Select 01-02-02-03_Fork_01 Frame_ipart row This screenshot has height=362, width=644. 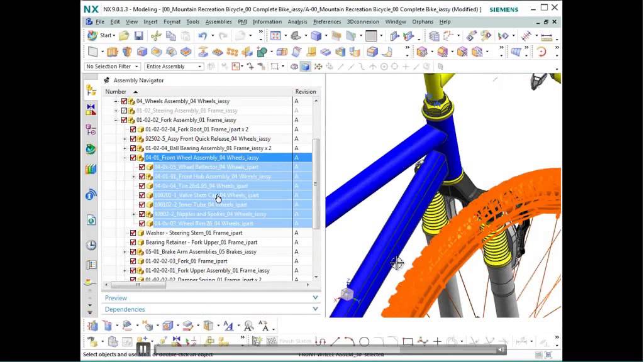186,261
